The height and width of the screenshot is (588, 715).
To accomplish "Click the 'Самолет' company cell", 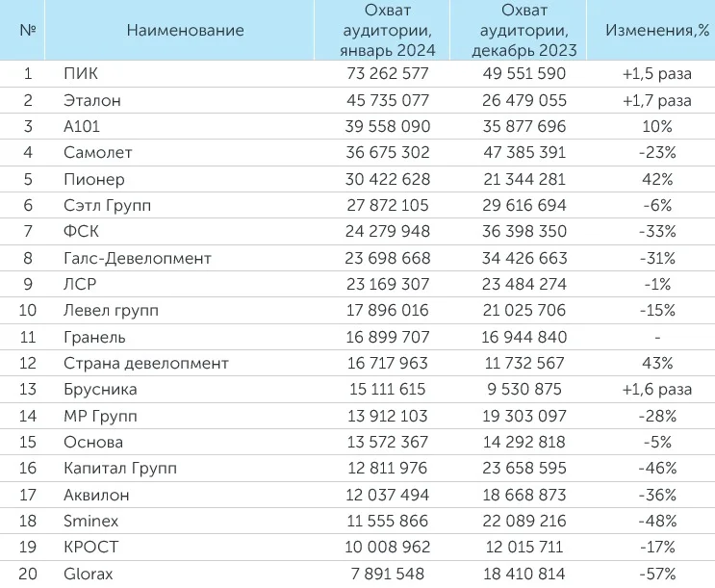I will (x=97, y=152).
